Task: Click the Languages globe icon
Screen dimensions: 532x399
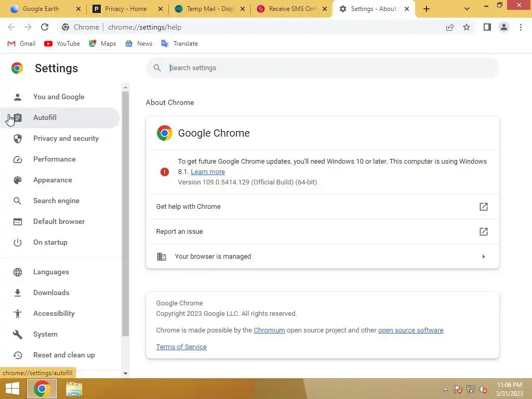Action: [x=18, y=272]
